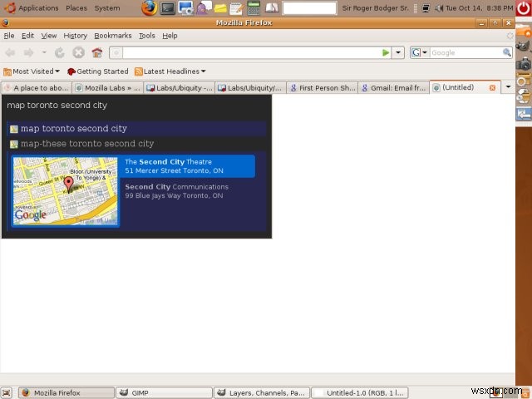Open the home folder side panel icon
Screen dimensions: 532x399
524,31
